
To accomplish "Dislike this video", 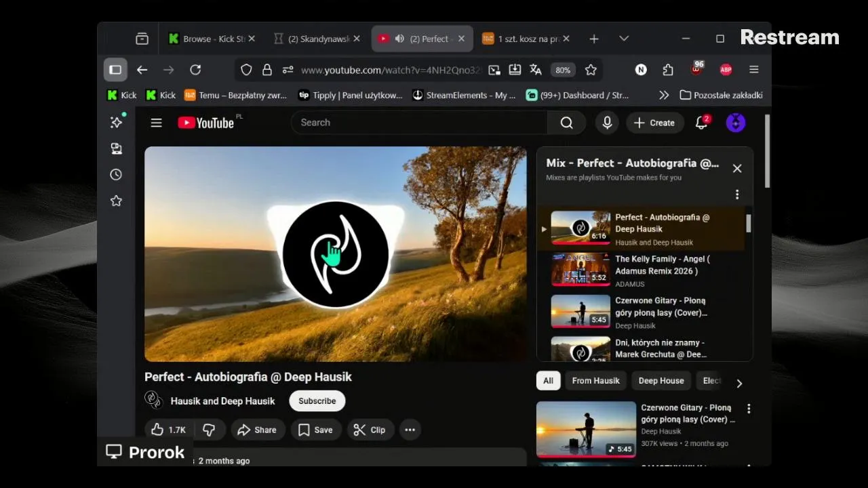I will coord(209,430).
